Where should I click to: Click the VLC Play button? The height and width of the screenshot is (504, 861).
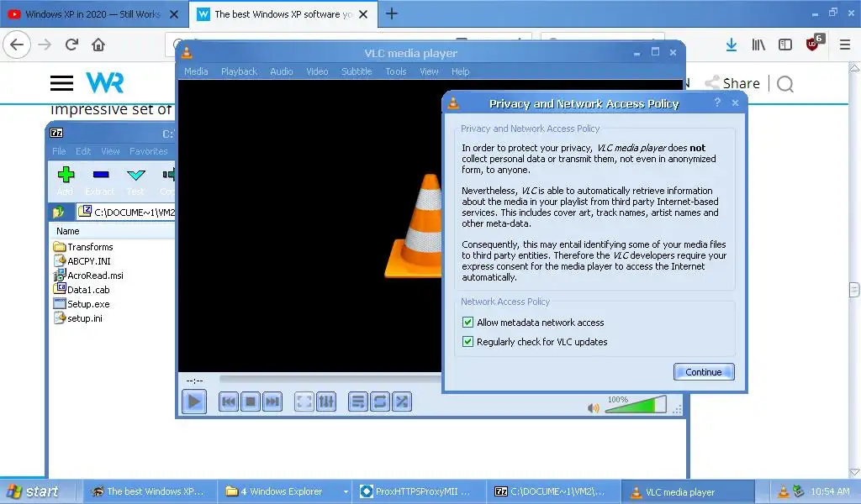tap(194, 402)
